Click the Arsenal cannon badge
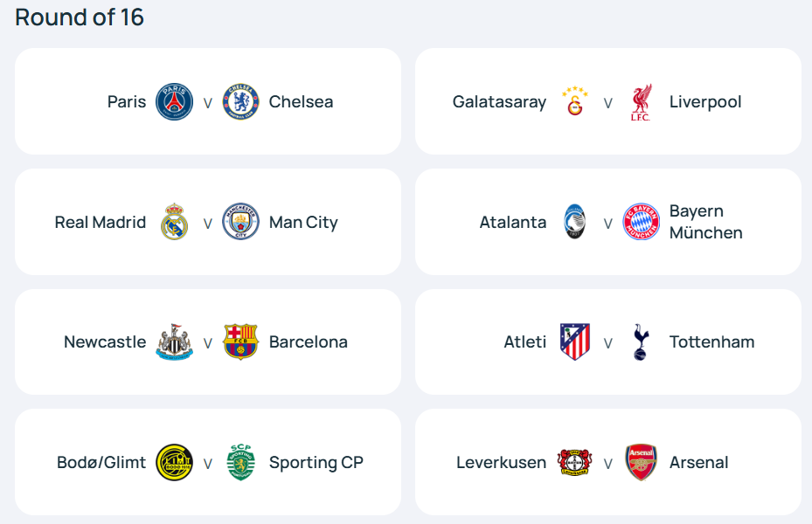Viewport: 812px width, 524px height. point(640,462)
